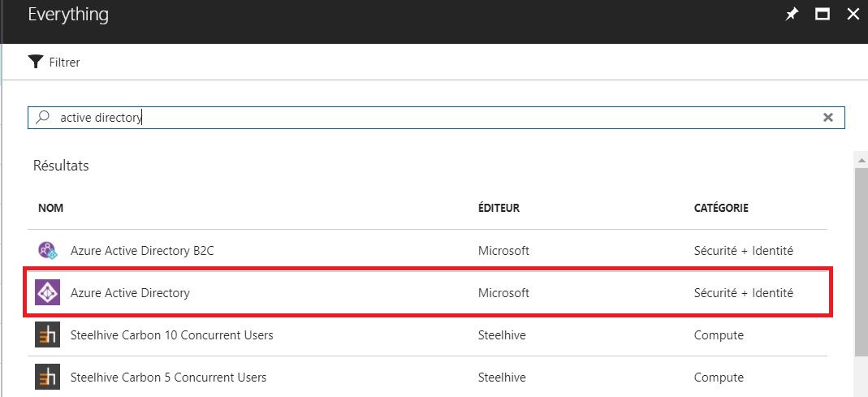Clear the search box with the X
Screen dimensions: 868x397
click(x=828, y=118)
